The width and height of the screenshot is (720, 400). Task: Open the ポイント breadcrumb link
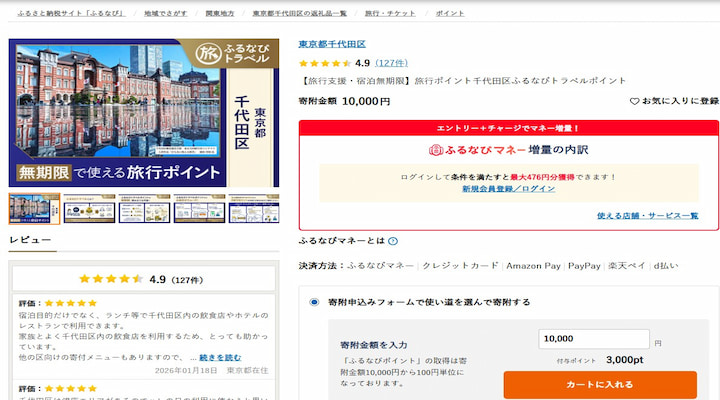[x=450, y=13]
